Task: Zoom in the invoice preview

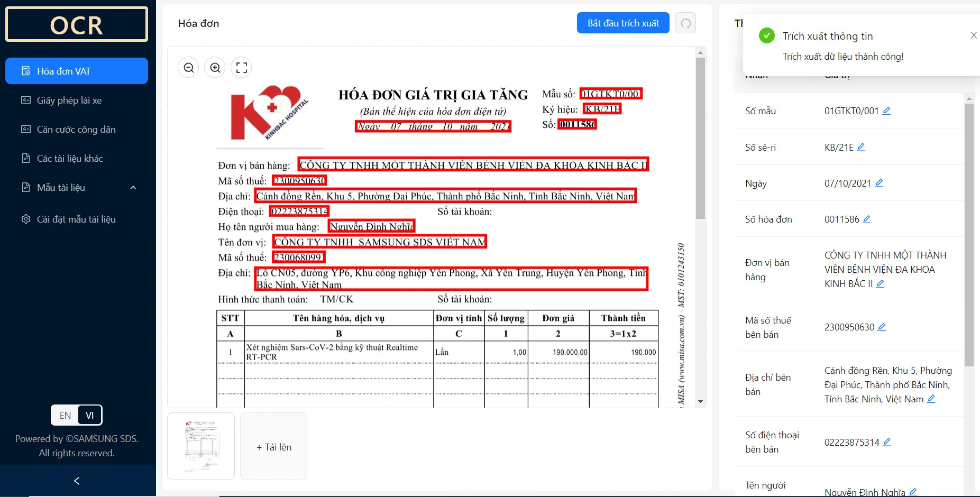Action: tap(215, 68)
